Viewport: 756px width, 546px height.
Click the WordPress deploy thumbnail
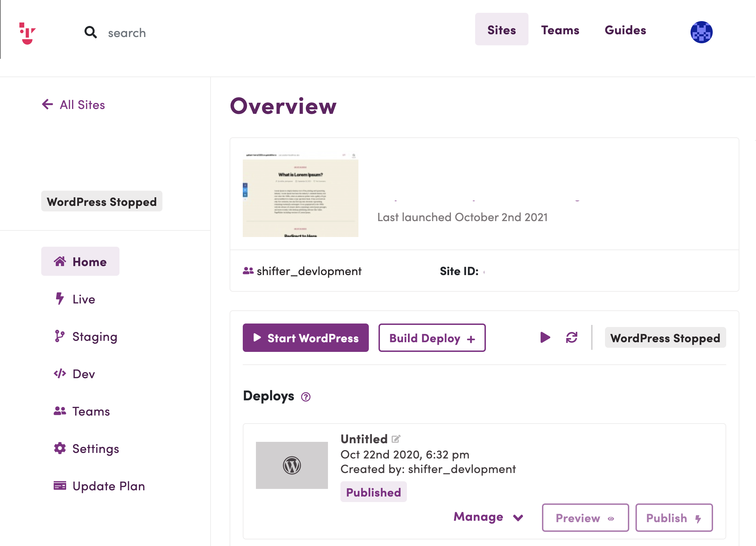[x=292, y=465]
